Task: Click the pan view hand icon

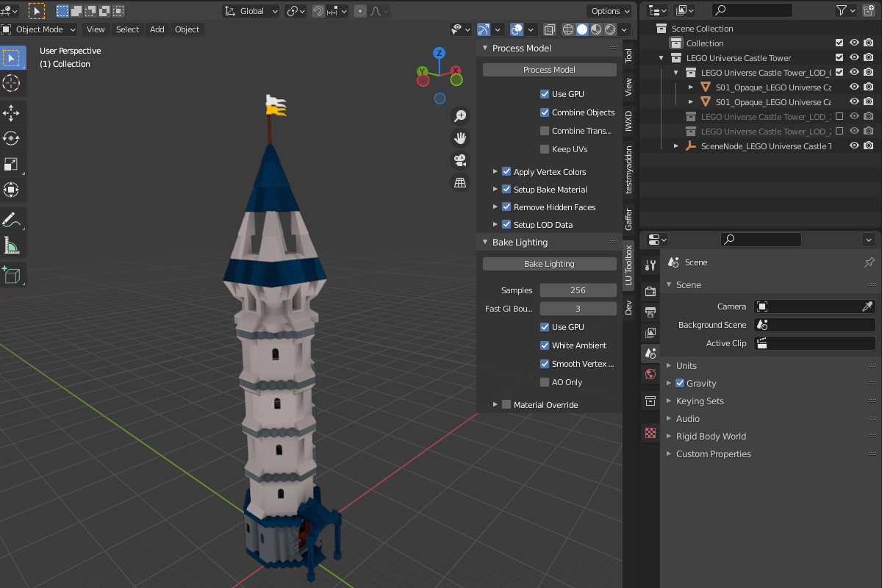Action: click(x=460, y=137)
